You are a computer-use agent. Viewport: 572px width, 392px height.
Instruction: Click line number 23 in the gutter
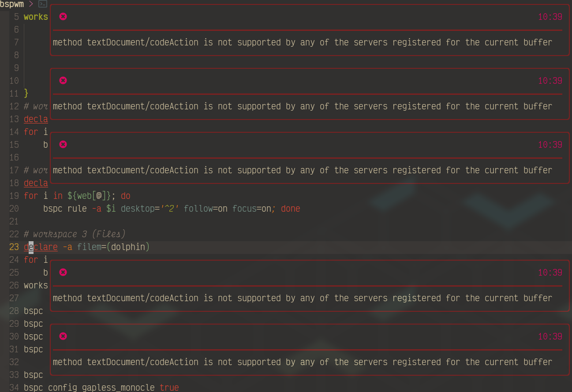pos(14,247)
